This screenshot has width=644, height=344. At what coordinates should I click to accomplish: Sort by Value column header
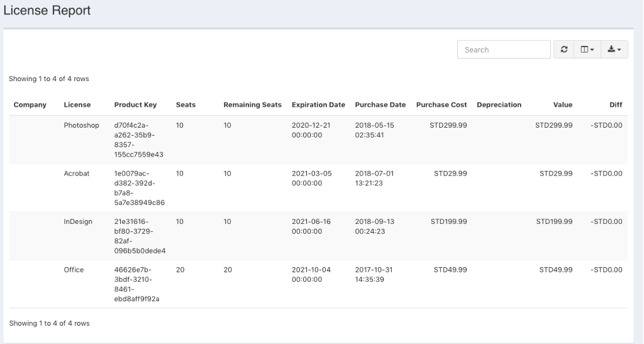point(562,105)
